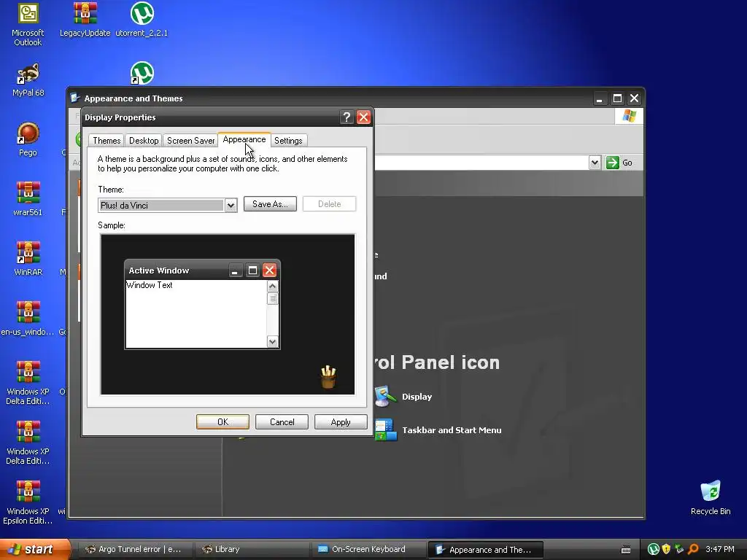Switch to the Themes tab
Viewport: 747px width, 560px height.
[x=107, y=141]
